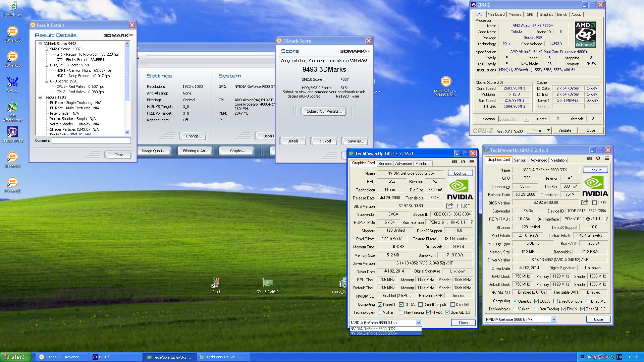644x362 pixels.
Task: Switch to Mainboard tab in CPU-Z
Action: (496, 14)
